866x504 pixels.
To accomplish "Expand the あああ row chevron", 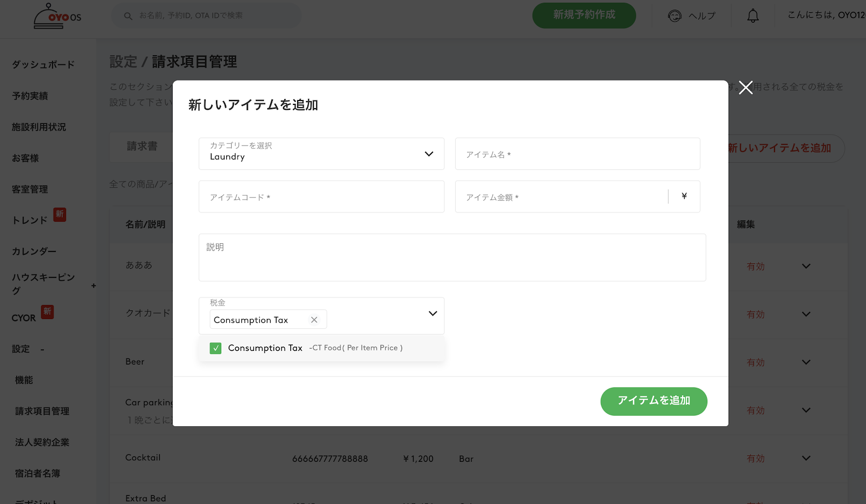I will 806,266.
